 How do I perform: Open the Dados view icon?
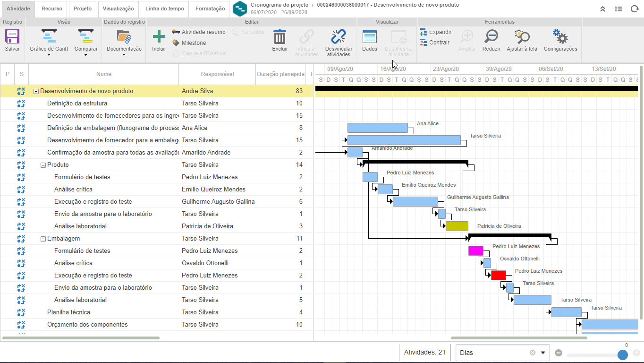(x=369, y=37)
